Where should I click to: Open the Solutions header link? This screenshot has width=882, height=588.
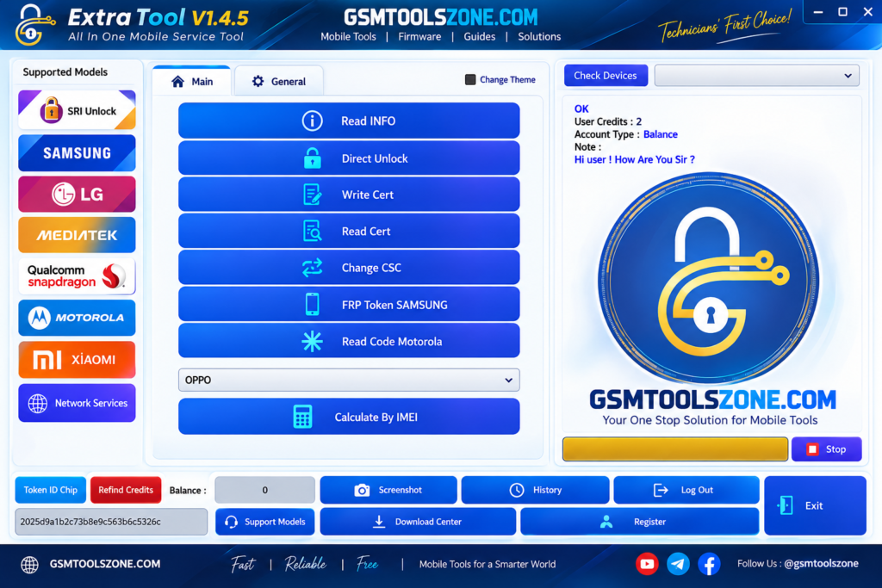pos(539,36)
